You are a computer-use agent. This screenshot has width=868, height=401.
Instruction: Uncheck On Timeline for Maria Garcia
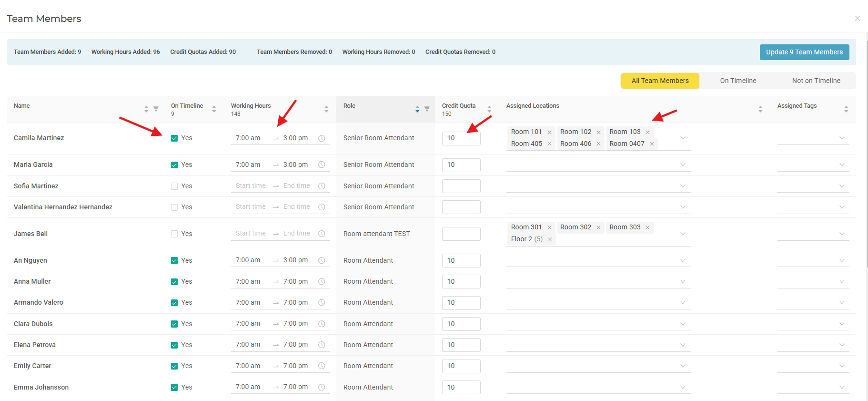click(174, 165)
